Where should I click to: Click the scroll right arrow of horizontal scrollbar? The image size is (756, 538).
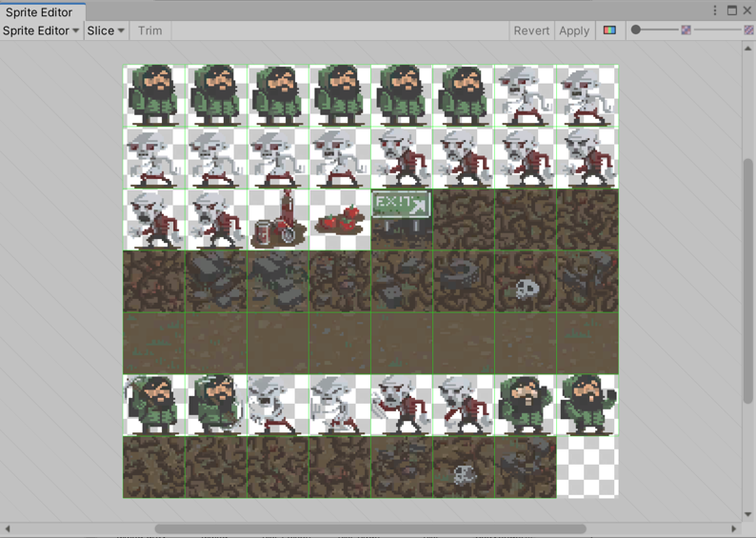[x=734, y=528]
